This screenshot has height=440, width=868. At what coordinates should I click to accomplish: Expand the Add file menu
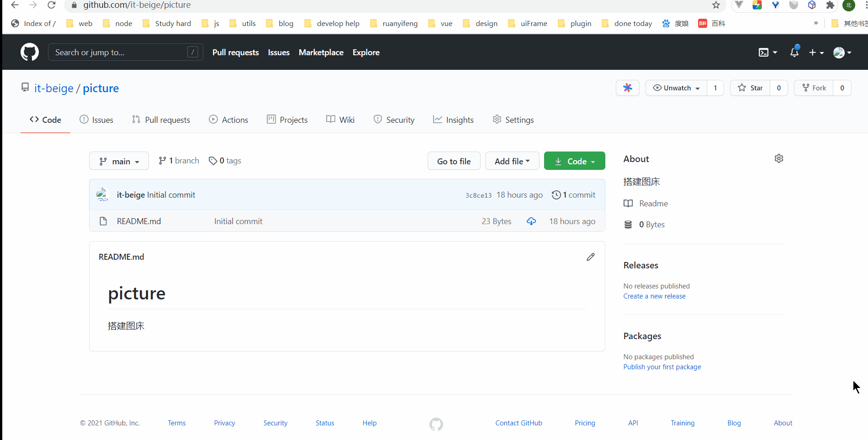[512, 161]
